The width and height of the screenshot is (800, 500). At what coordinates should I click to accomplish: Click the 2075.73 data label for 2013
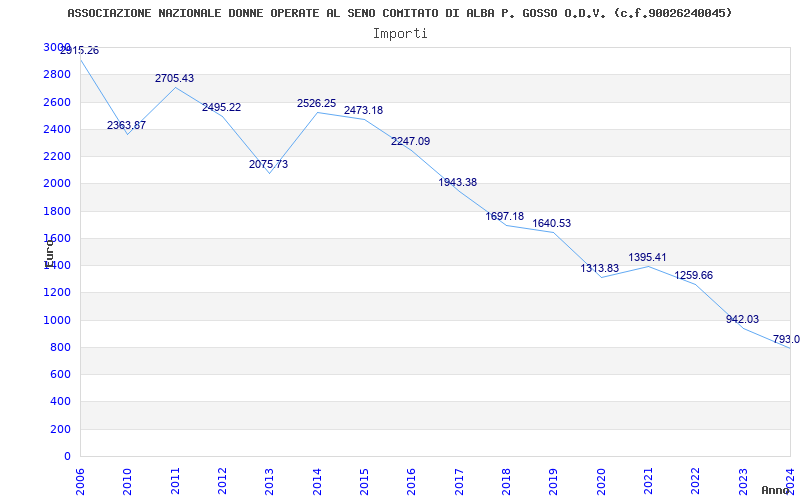click(268, 164)
